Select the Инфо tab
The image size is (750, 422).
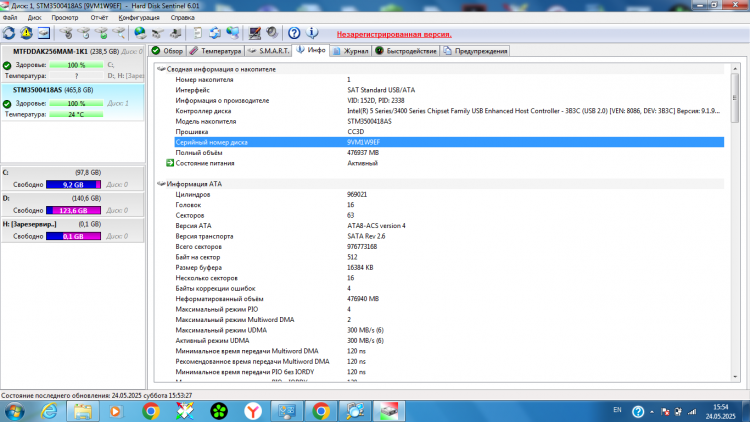point(311,50)
